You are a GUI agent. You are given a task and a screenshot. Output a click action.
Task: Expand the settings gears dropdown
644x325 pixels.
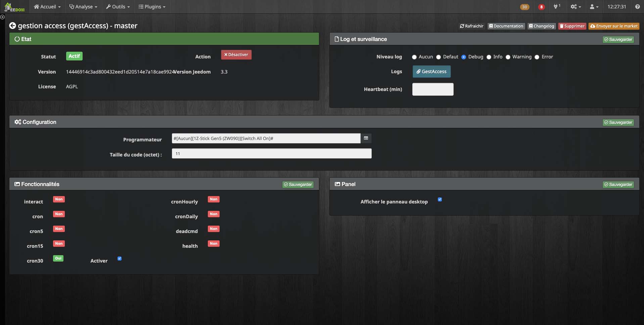576,7
